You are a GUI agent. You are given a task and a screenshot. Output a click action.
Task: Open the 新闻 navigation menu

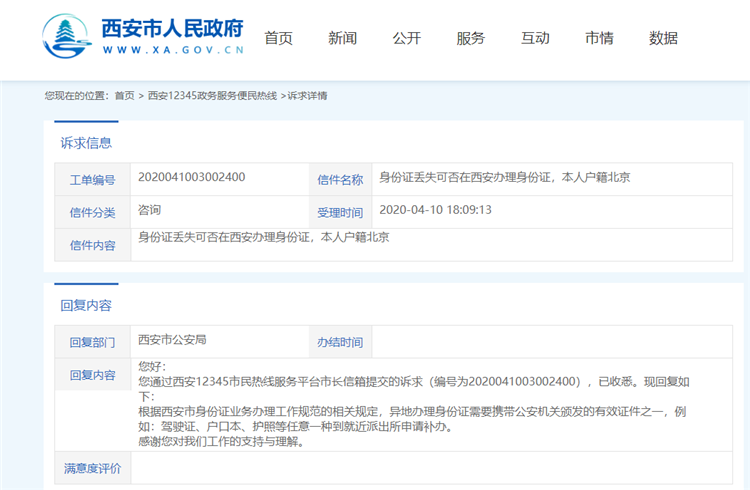point(342,38)
